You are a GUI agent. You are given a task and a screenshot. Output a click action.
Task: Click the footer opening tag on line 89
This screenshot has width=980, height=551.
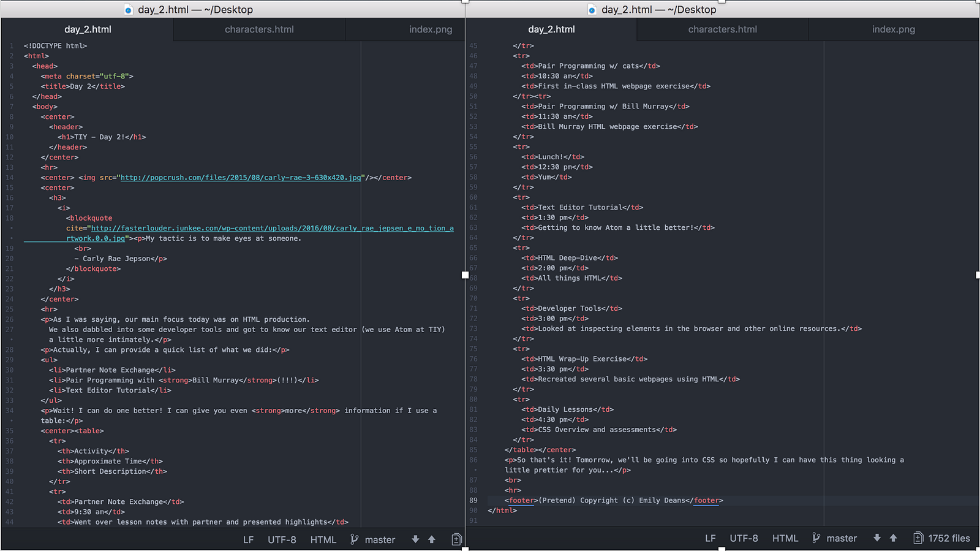pyautogui.click(x=522, y=501)
